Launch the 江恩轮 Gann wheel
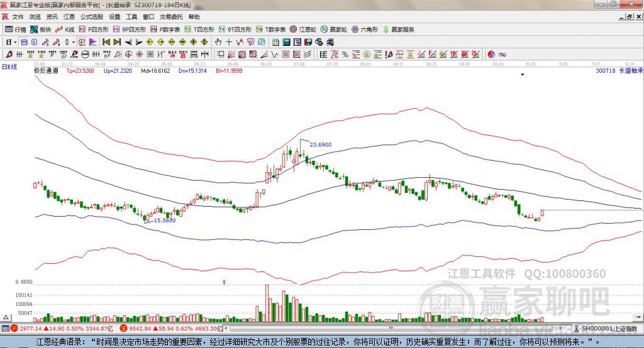Screen dimensions: 644x348 click(303, 30)
